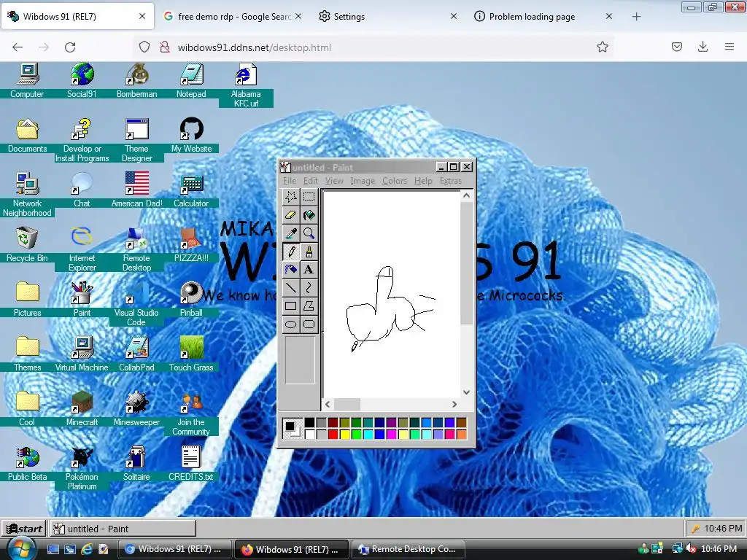Viewport: 747px width, 560px height.
Task: Open the Paint Help menu
Action: click(x=423, y=181)
